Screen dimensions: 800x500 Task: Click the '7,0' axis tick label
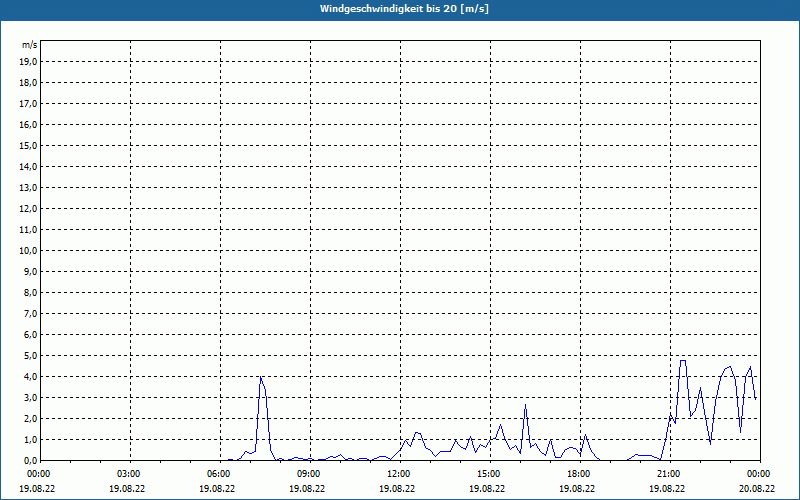tap(31, 314)
